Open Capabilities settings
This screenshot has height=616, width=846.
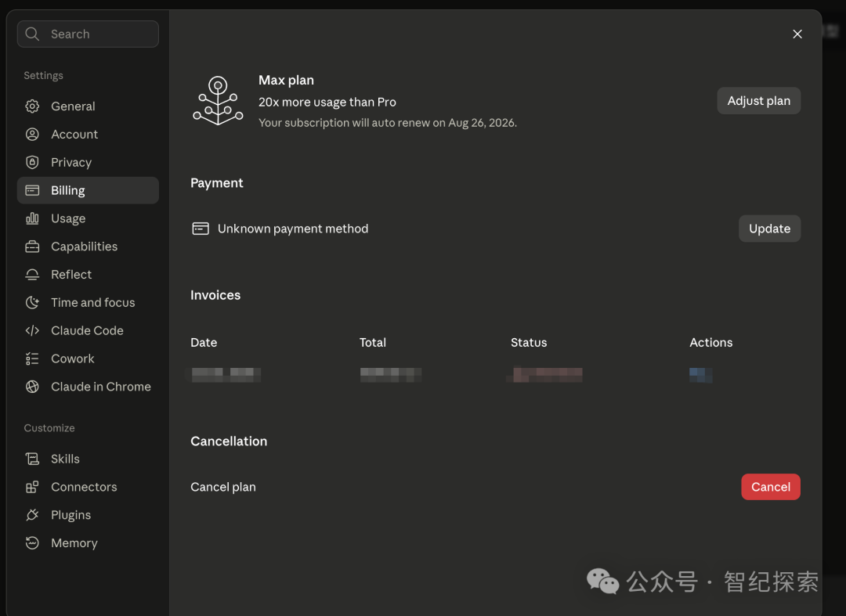[x=88, y=247]
